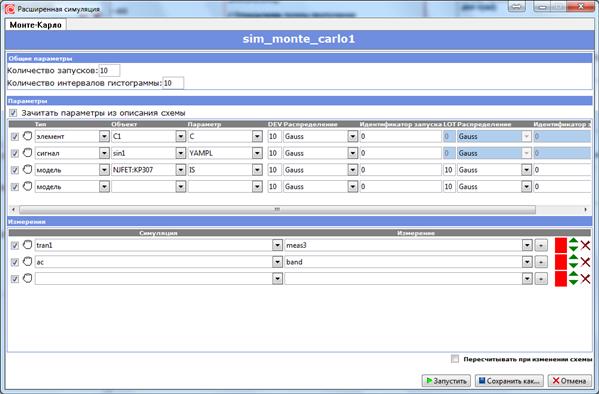Expand the sin1 object dropdown
Screen dimensions: 599x394
180,153
